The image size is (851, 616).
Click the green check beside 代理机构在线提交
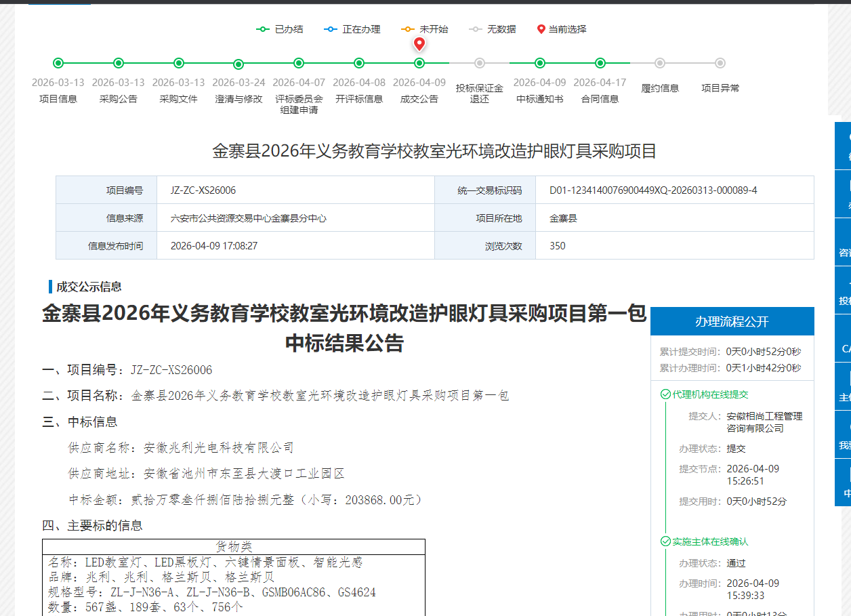(x=665, y=394)
